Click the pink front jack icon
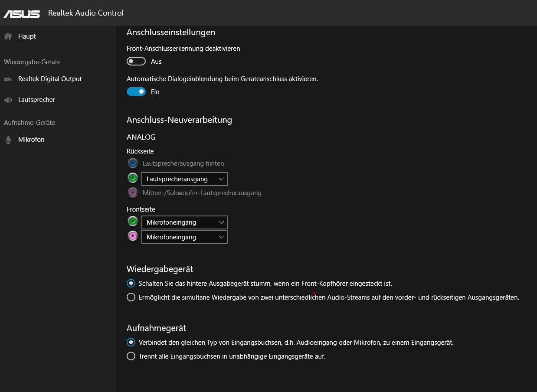This screenshot has height=392, width=537. pyautogui.click(x=132, y=236)
